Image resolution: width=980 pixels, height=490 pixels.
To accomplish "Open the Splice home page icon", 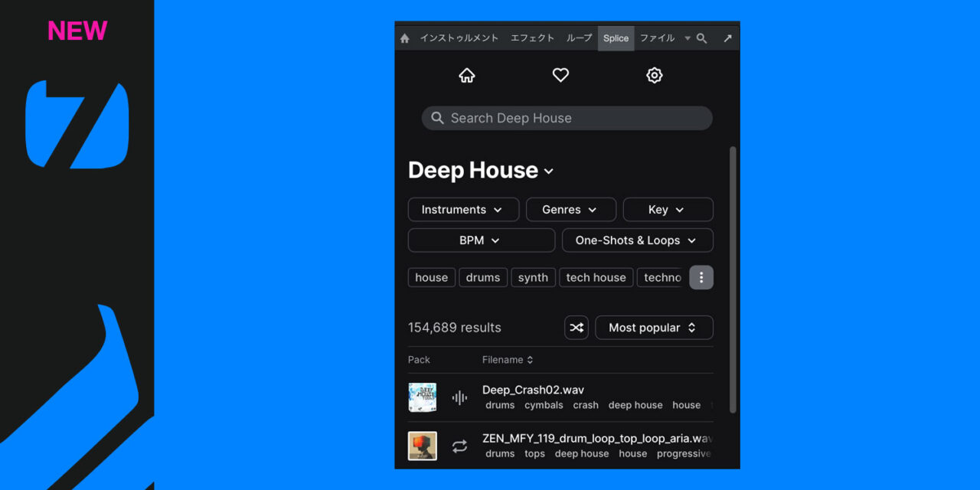I will coord(466,75).
